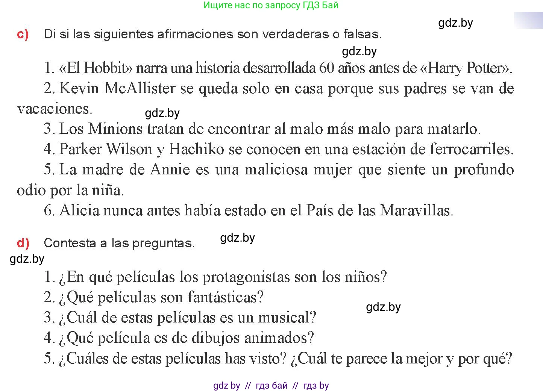This screenshot has width=543, height=392.
Task: Click the light blue square in the top corner
Action: pos(528,20)
